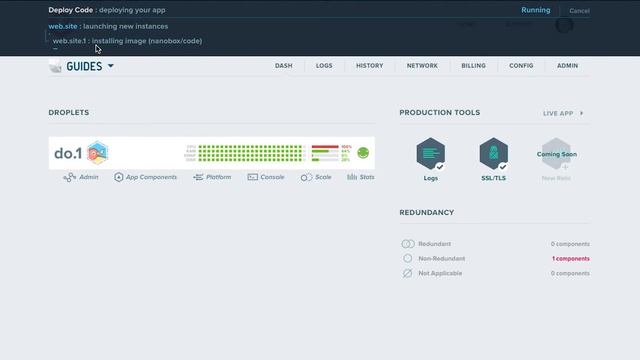Viewport: 640px width, 360px height.
Task: Click the DROPLETS section heading
Action: (69, 113)
